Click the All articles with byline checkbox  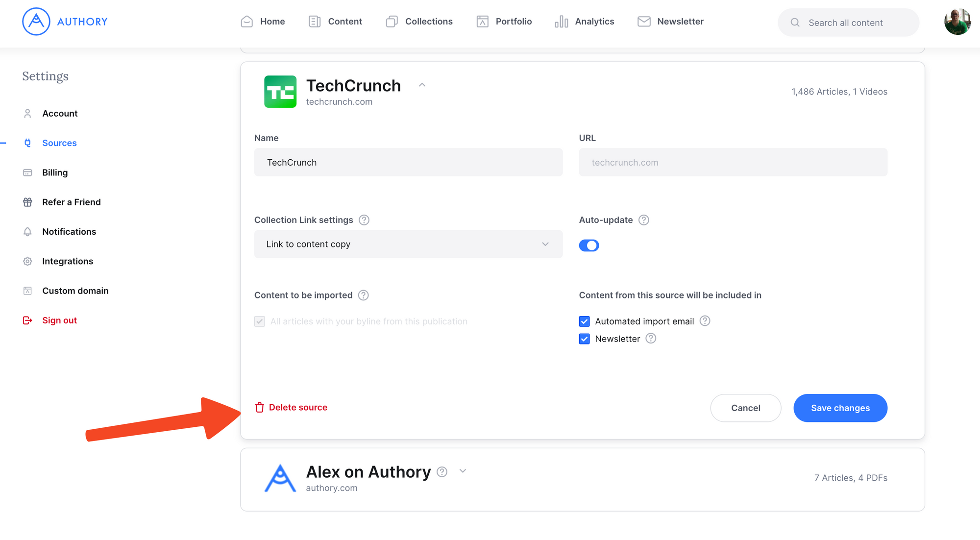(260, 321)
